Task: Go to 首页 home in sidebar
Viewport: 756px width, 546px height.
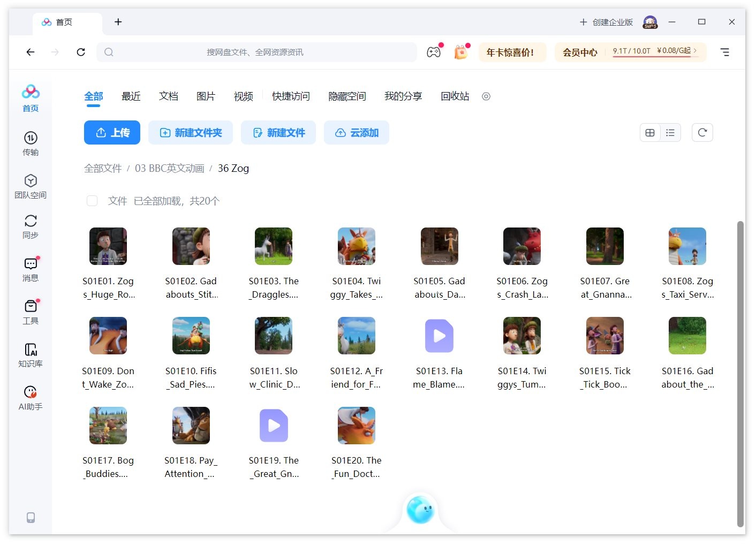Action: coord(31,98)
